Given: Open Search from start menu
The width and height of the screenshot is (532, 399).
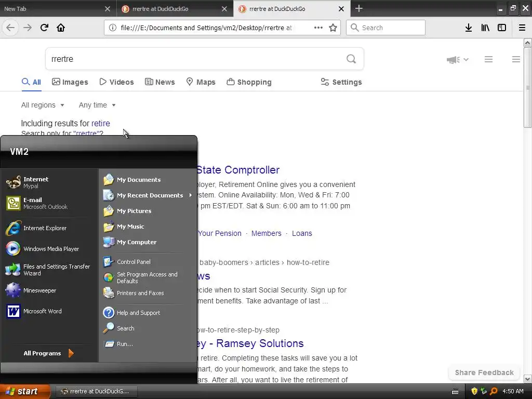Looking at the screenshot, I should pos(148,328).
